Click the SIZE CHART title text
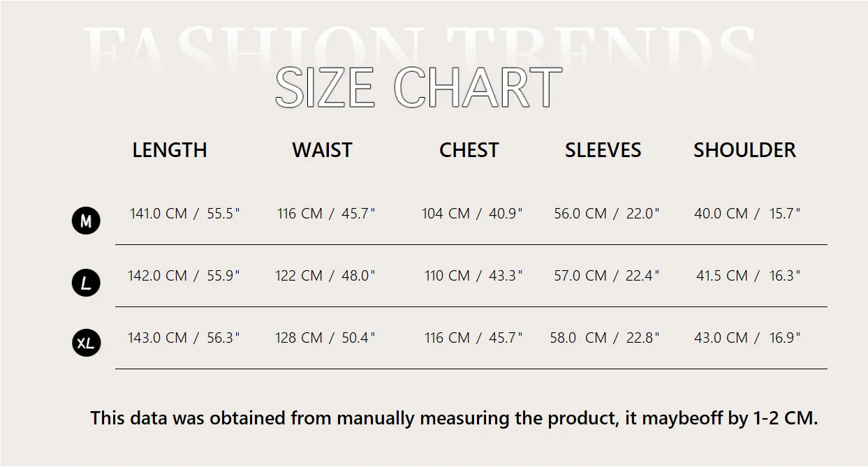The height and width of the screenshot is (467, 868). [418, 89]
